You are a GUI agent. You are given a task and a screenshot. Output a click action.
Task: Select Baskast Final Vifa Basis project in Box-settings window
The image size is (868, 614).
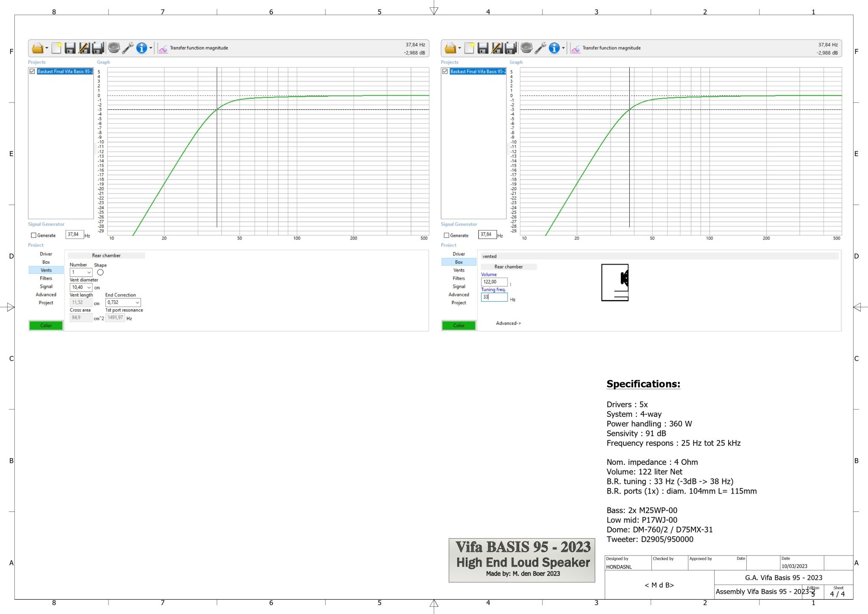(478, 71)
